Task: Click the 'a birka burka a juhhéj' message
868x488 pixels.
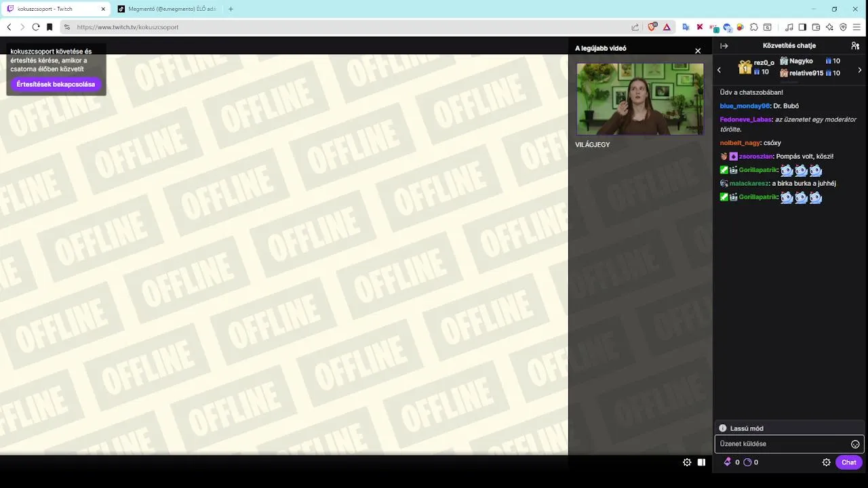Action: click(x=804, y=183)
